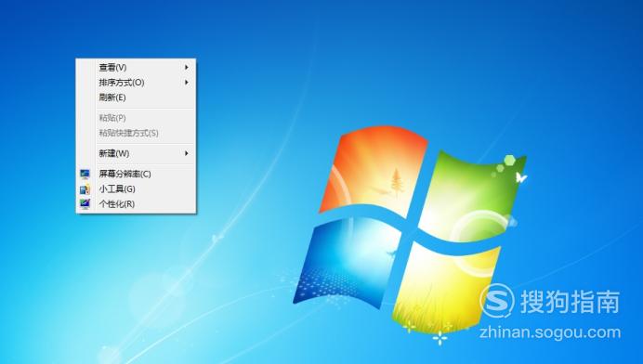643x364 pixels.
Task: Expand the arrow next to 排序方式(O)
Action: 187,83
